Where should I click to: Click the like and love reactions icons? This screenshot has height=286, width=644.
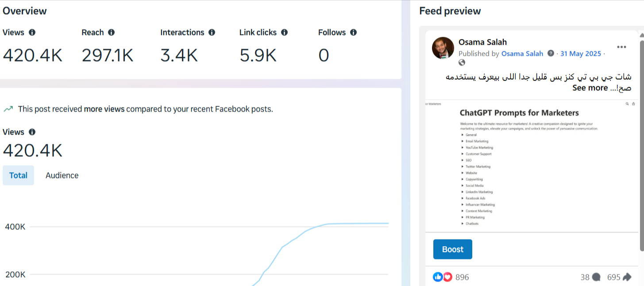(x=443, y=277)
